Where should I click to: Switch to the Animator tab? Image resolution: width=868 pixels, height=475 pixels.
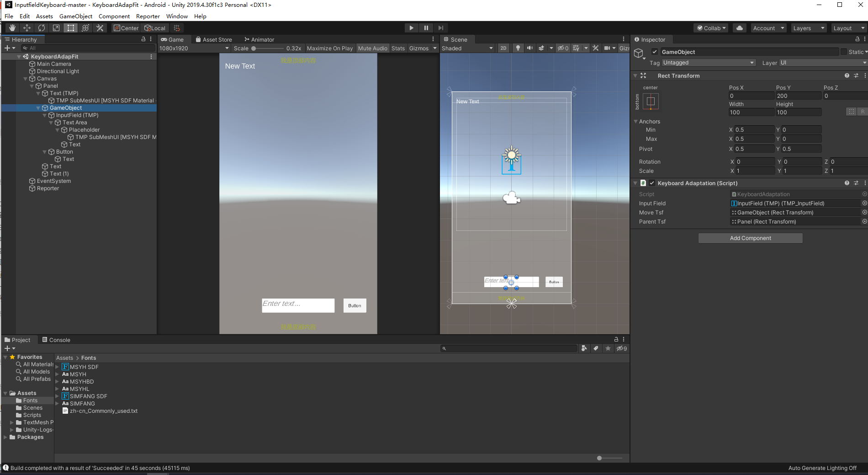[259, 39]
